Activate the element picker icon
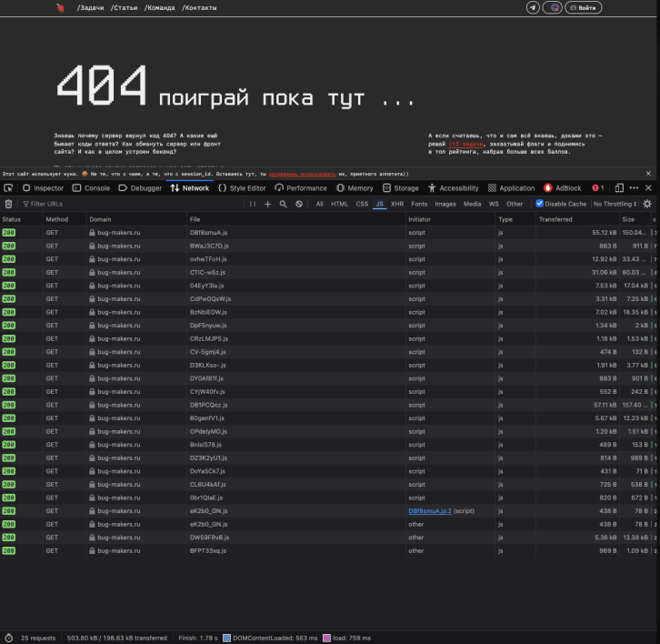The image size is (660, 644). point(8,188)
